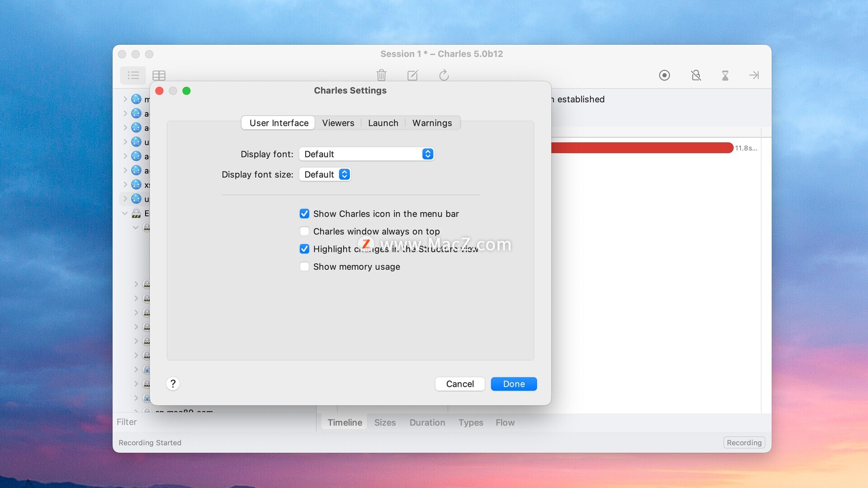Open help with the question mark button
The width and height of the screenshot is (868, 488).
tap(173, 384)
